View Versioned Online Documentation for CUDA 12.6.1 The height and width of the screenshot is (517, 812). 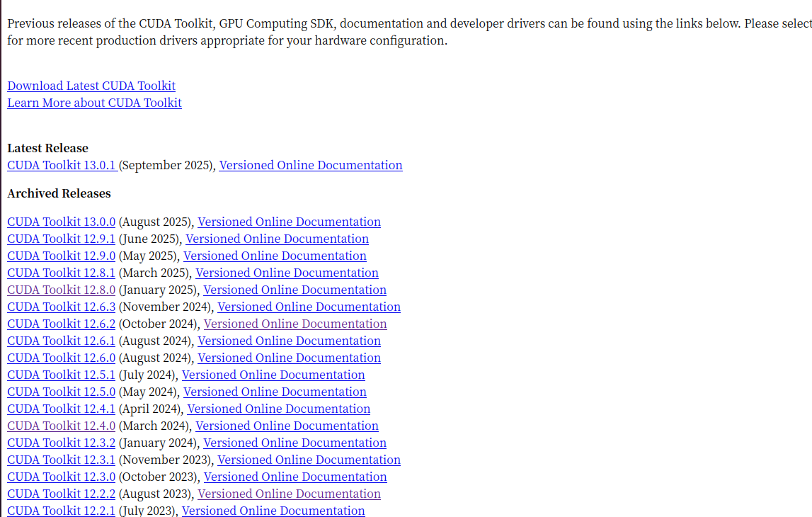(289, 341)
